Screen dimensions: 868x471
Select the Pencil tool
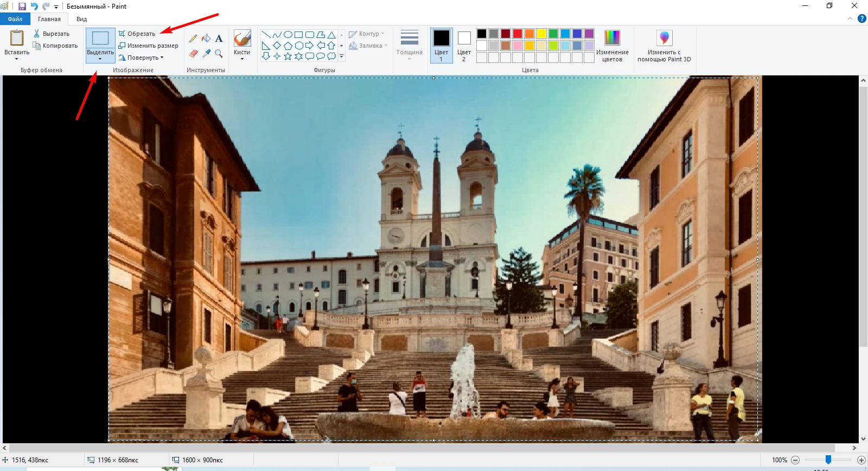(x=193, y=39)
